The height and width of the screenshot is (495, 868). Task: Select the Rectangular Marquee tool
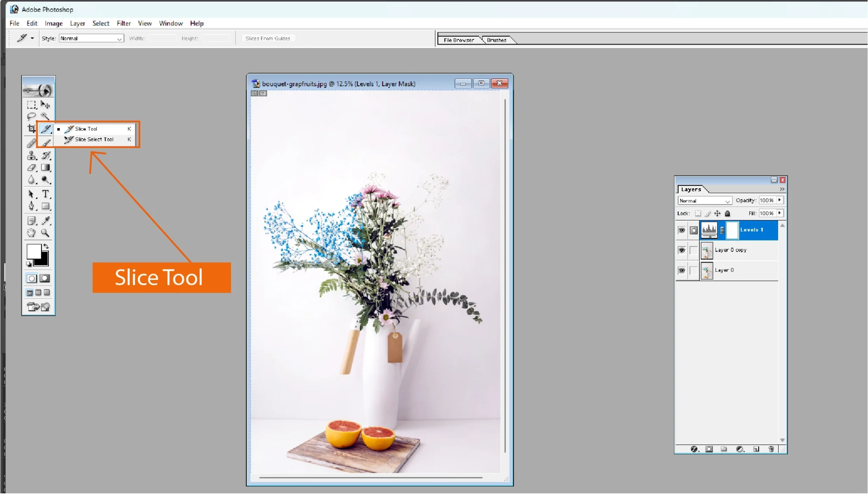click(31, 104)
